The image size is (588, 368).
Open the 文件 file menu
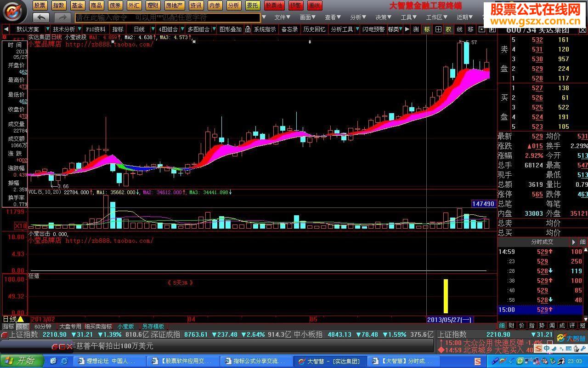[283, 17]
